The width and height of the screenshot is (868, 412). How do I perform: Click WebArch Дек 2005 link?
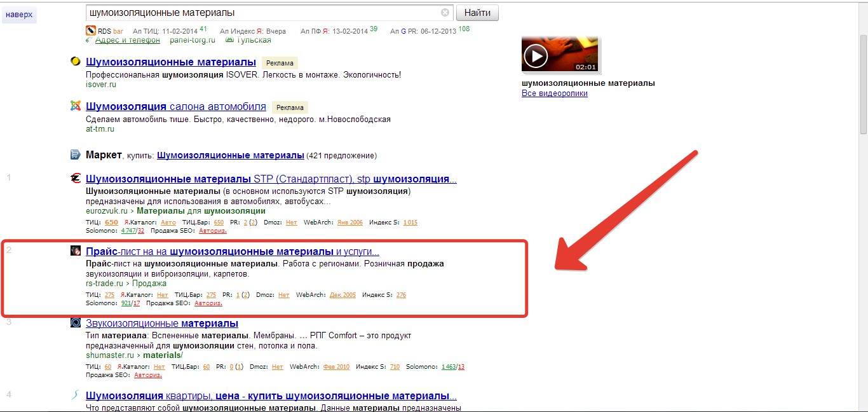coord(343,295)
